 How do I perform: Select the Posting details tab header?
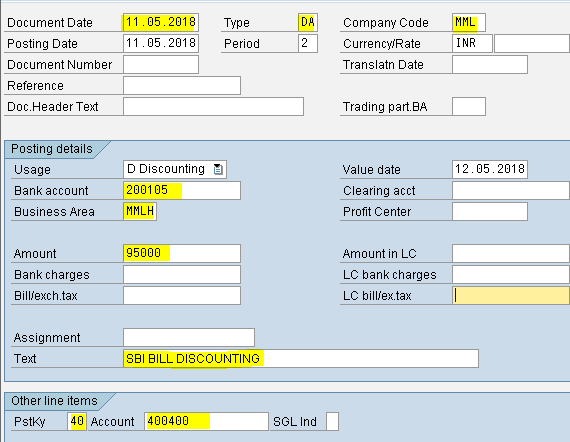[x=52, y=149]
